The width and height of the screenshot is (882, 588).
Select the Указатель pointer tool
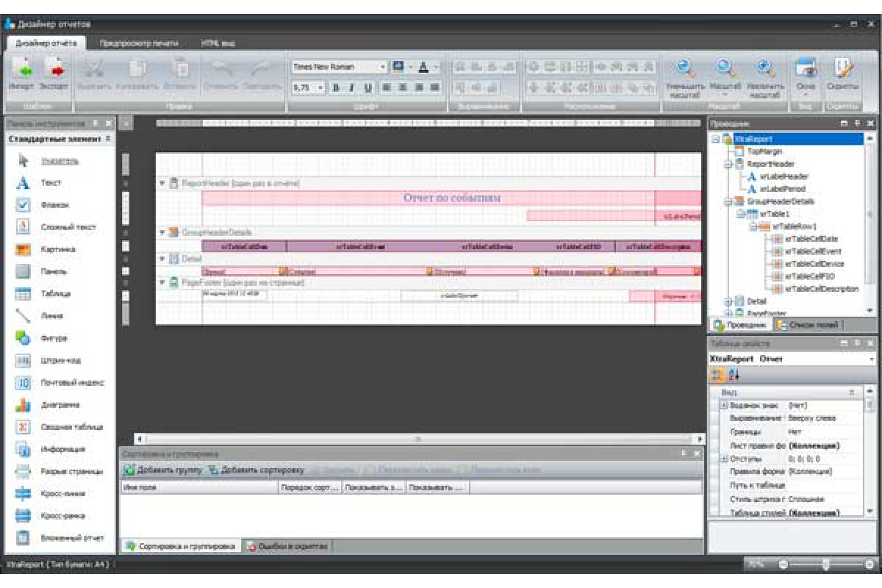(60, 161)
